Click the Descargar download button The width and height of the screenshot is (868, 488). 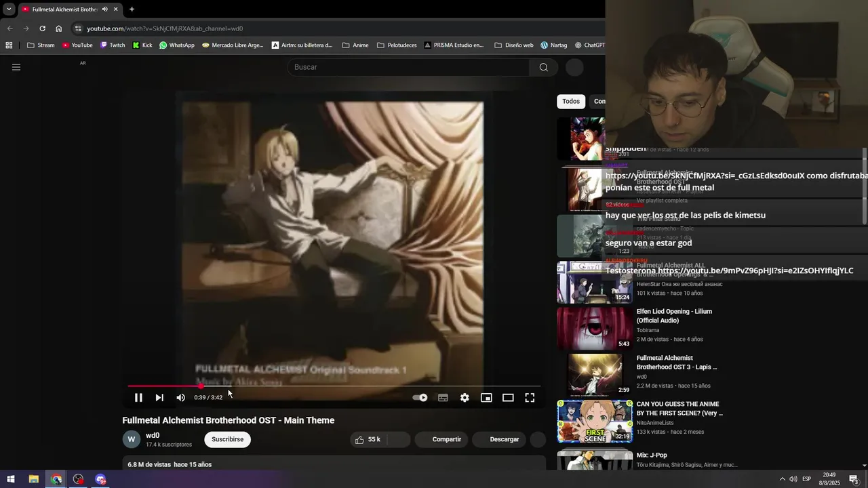(x=498, y=439)
